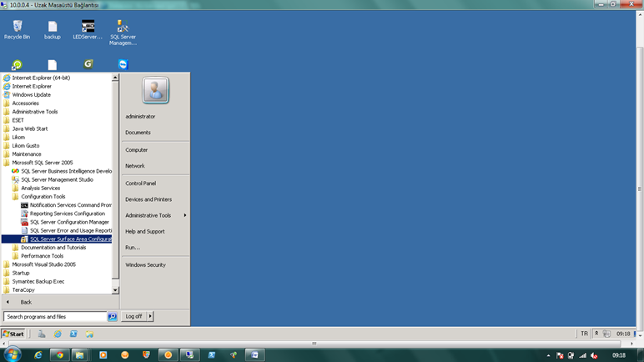Open Internet Explorer (64-bit) entry
The height and width of the screenshot is (362, 644).
point(41,78)
